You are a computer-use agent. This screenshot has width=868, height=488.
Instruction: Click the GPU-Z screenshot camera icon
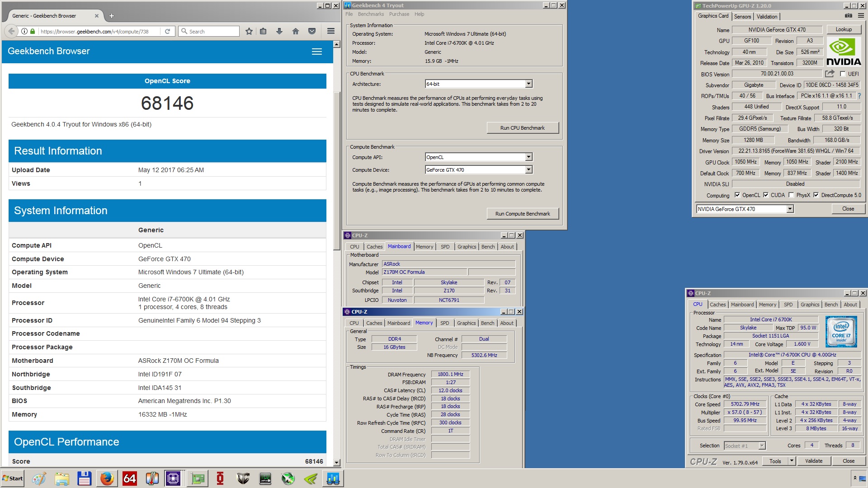click(848, 16)
